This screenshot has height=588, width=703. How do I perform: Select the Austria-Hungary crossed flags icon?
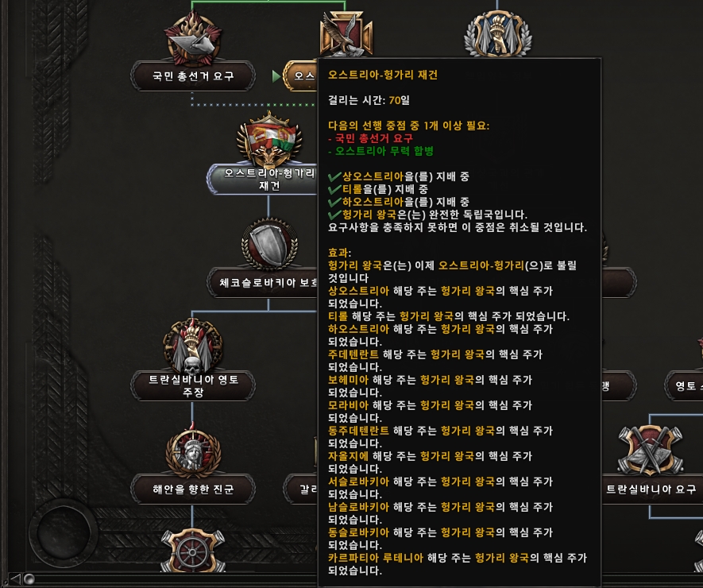(269, 138)
